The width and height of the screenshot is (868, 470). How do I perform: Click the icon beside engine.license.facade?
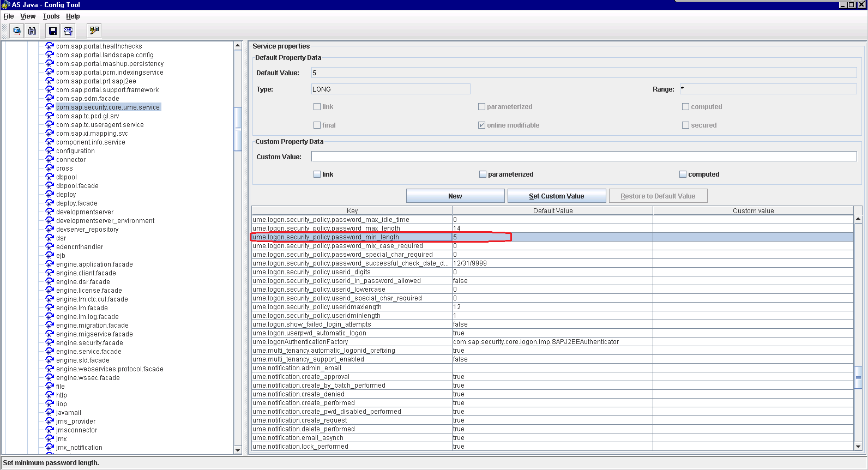[50, 290]
